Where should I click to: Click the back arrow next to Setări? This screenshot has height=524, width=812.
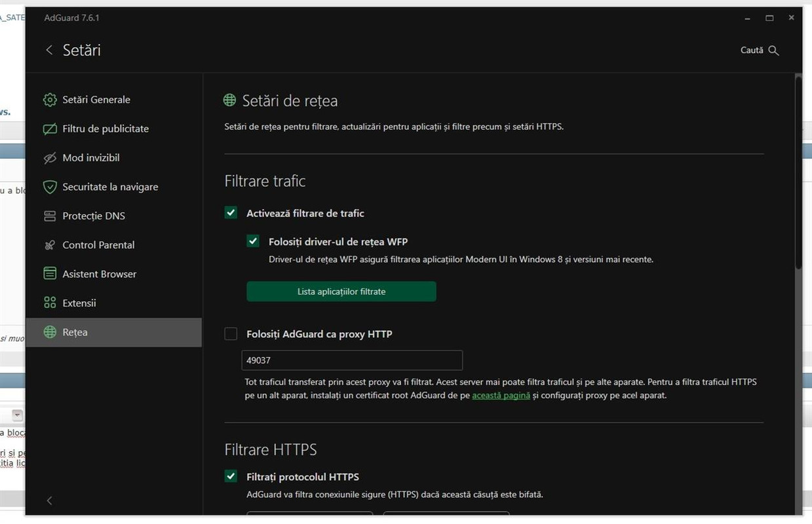(x=49, y=50)
